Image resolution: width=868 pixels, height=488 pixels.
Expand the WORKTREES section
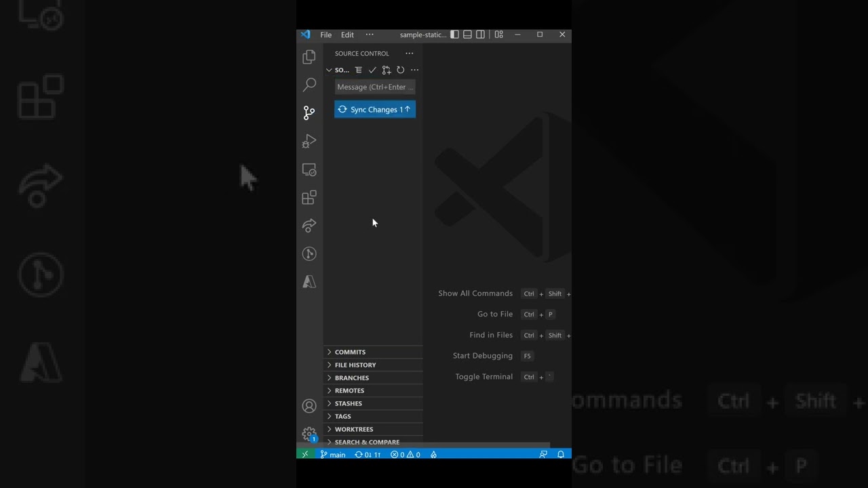373,429
